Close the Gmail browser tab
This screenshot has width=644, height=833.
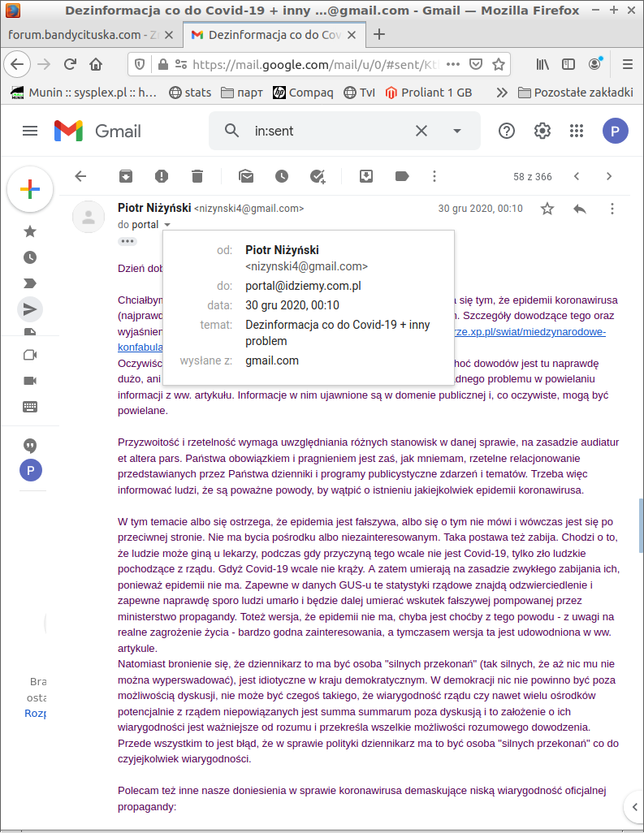pos(352,35)
